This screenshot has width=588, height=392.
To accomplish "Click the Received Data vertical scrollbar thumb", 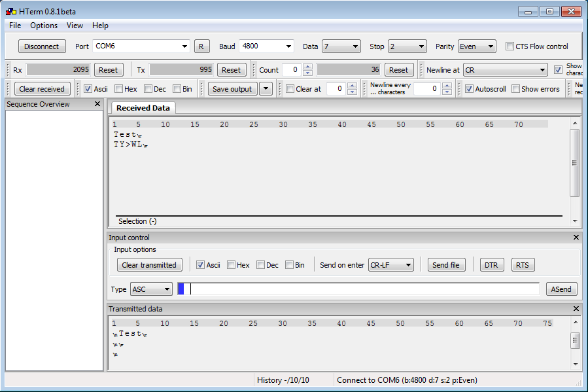I will (x=574, y=163).
